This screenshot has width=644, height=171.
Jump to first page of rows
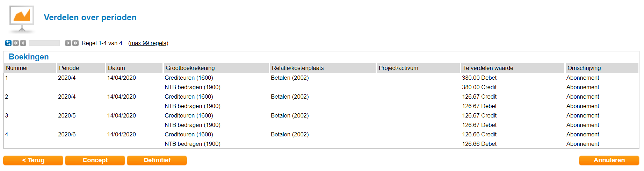16,43
